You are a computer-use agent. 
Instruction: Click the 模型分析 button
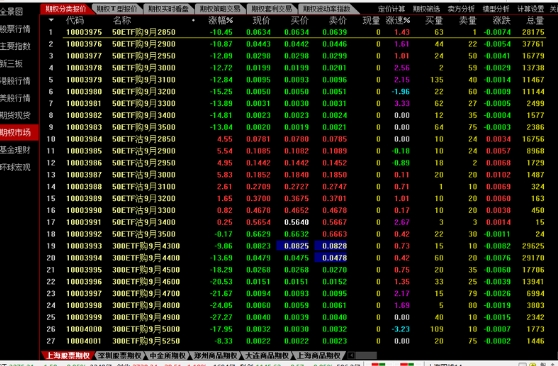pyautogui.click(x=496, y=9)
